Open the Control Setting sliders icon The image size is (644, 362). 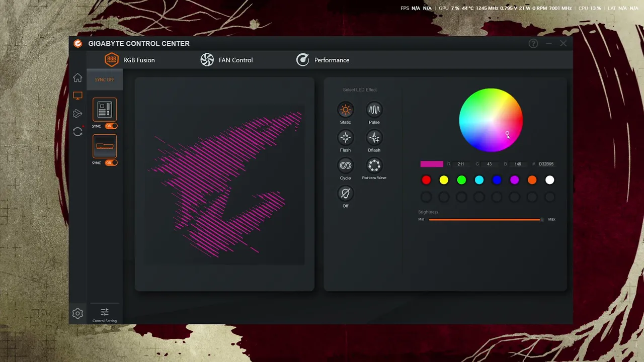[x=105, y=312]
